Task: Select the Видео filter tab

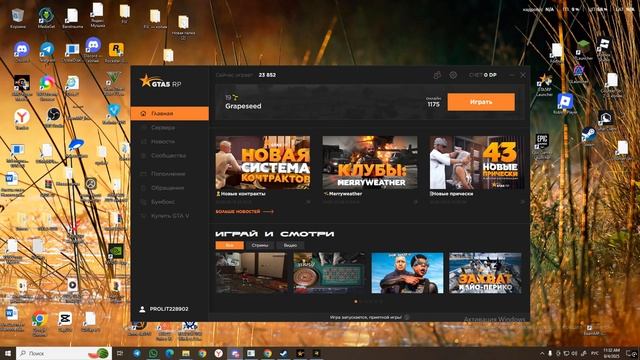Action: (x=290, y=245)
